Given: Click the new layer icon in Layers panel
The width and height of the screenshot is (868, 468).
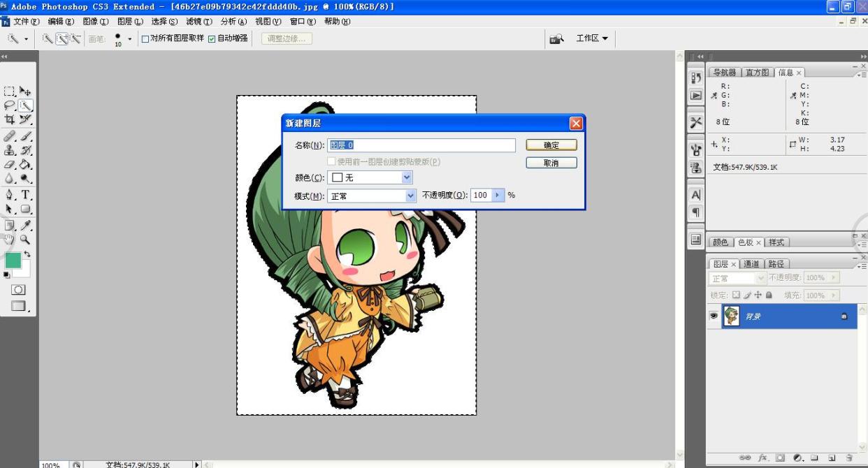Looking at the screenshot, I should pyautogui.click(x=832, y=458).
